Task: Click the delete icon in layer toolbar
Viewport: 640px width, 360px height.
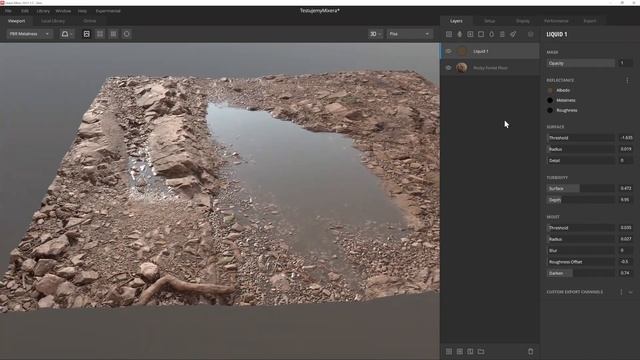Action: (x=531, y=34)
